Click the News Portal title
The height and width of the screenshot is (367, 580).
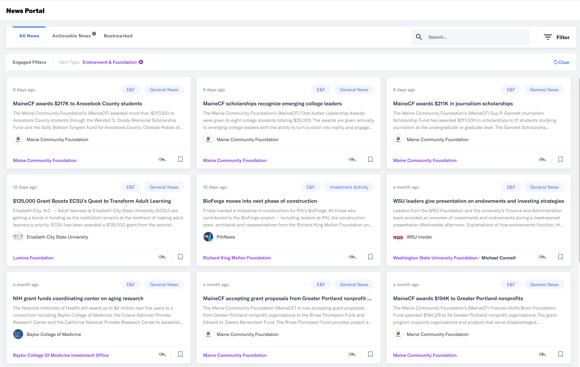(25, 11)
